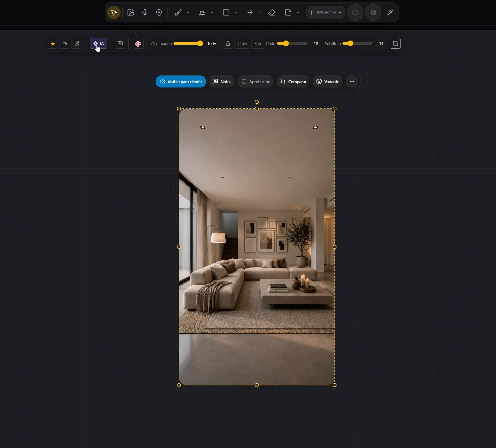
Task: Open the color palette icon
Action: [138, 44]
